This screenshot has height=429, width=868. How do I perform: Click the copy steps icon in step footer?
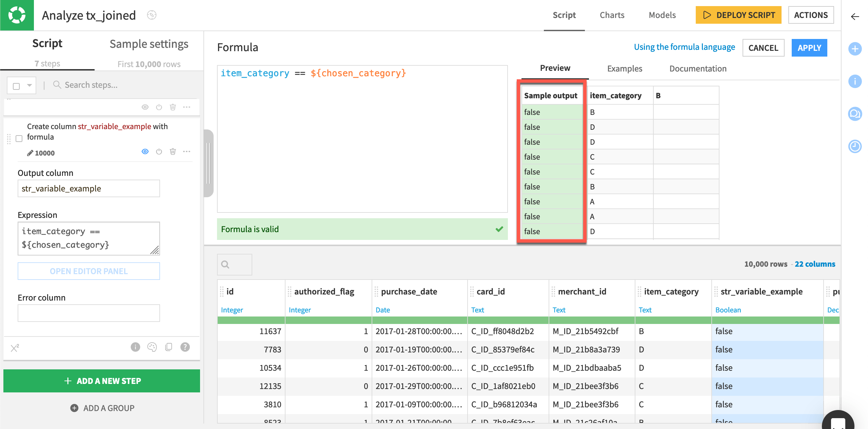point(169,347)
